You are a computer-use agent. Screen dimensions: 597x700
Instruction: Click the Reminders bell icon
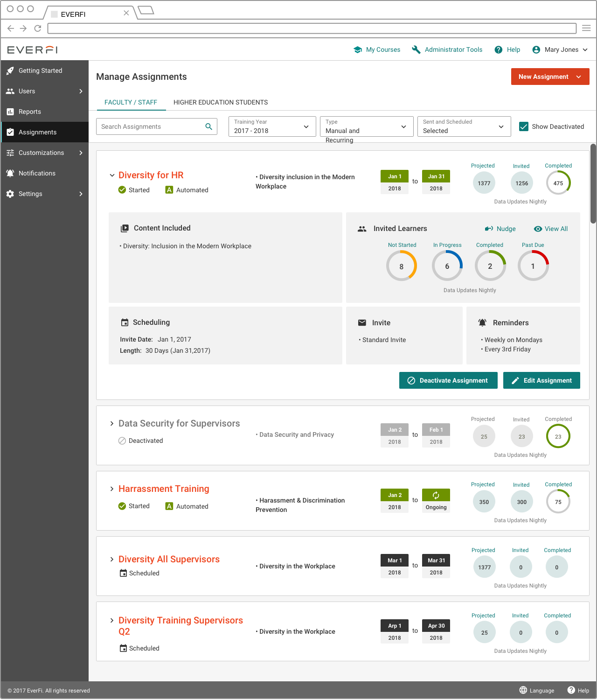[482, 322]
